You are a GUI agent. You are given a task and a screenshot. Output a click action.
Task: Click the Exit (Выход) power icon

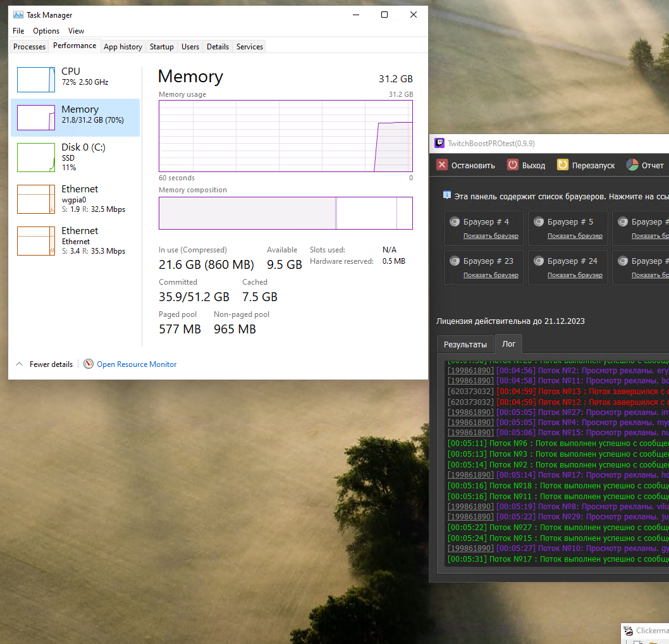[x=513, y=165]
